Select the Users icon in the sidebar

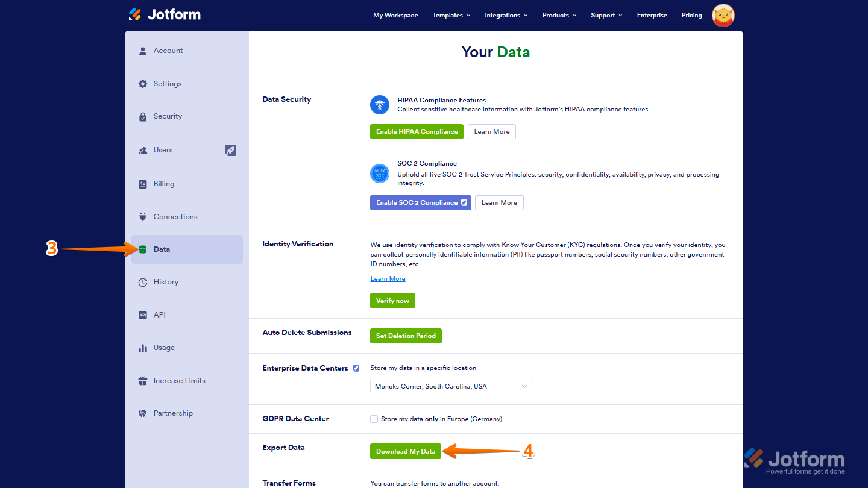143,150
